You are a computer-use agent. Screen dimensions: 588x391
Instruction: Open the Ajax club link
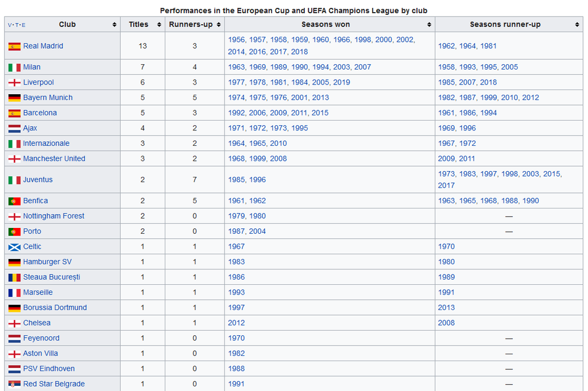click(x=30, y=128)
